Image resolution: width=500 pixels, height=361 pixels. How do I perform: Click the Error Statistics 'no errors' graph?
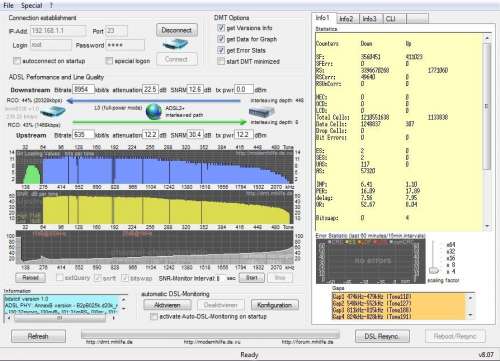point(371,261)
